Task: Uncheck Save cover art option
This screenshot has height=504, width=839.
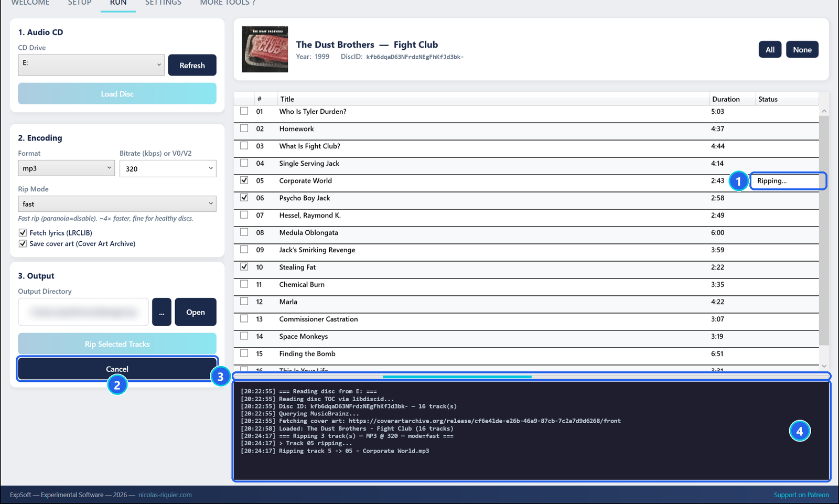Action: (x=23, y=244)
